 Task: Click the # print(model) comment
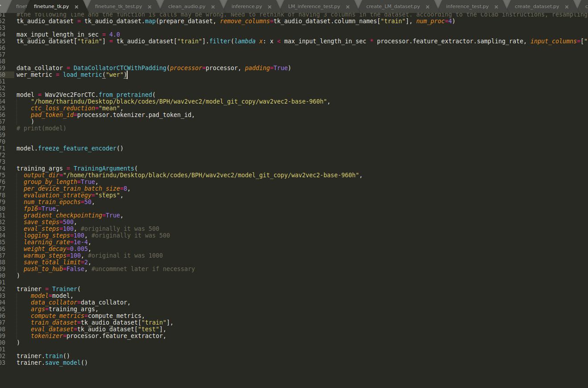click(x=41, y=128)
